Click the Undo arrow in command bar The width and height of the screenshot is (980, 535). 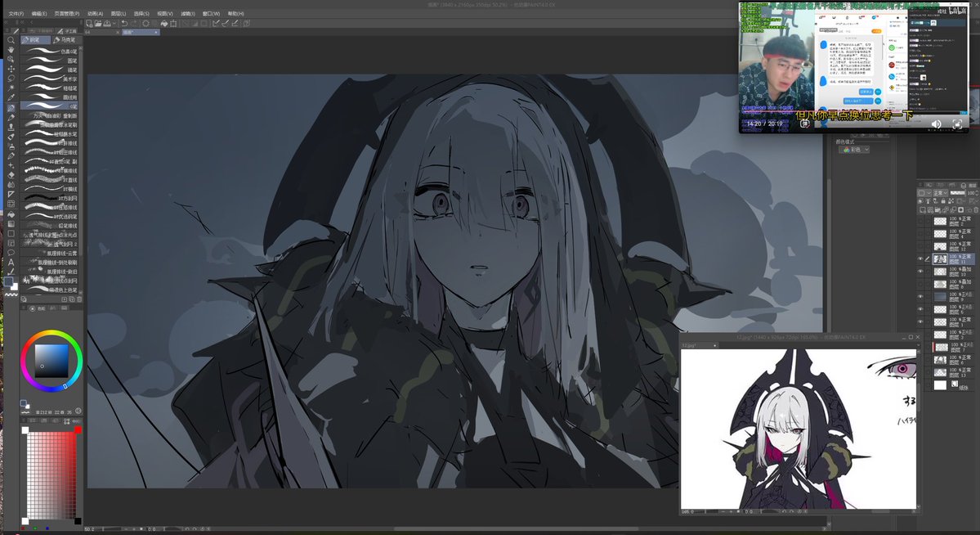(x=124, y=23)
